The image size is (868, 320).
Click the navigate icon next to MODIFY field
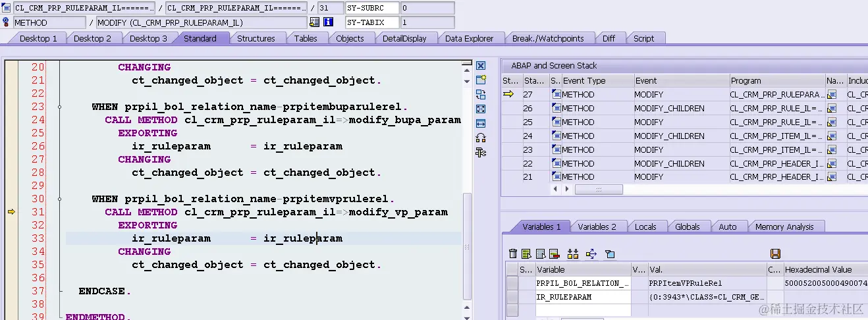point(314,22)
